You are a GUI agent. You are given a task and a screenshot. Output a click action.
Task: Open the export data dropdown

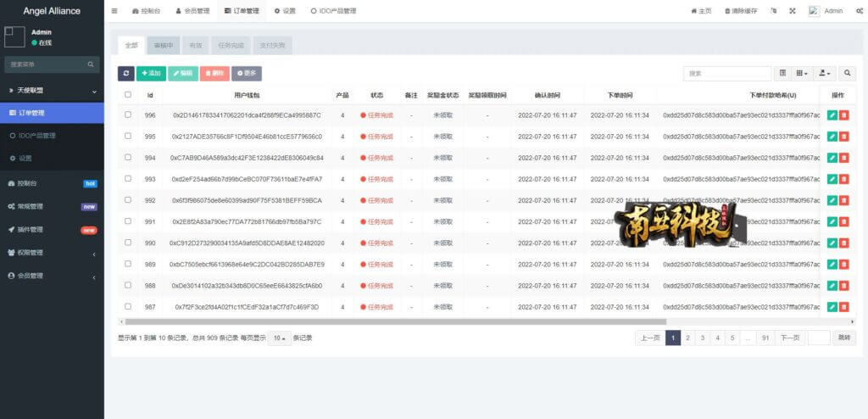[x=825, y=73]
